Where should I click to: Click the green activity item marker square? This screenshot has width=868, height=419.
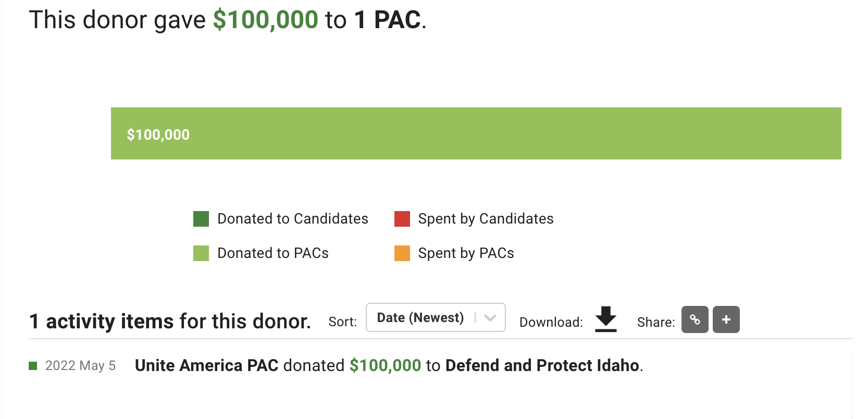33,366
